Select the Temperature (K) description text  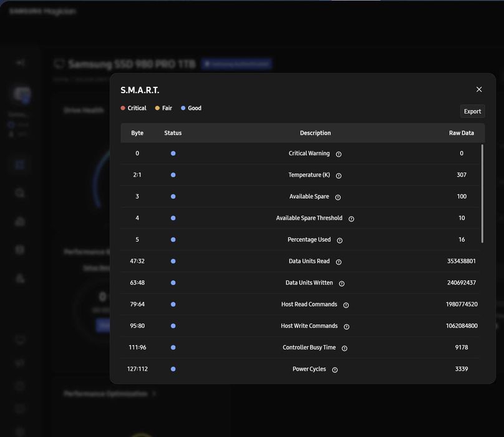tap(309, 175)
